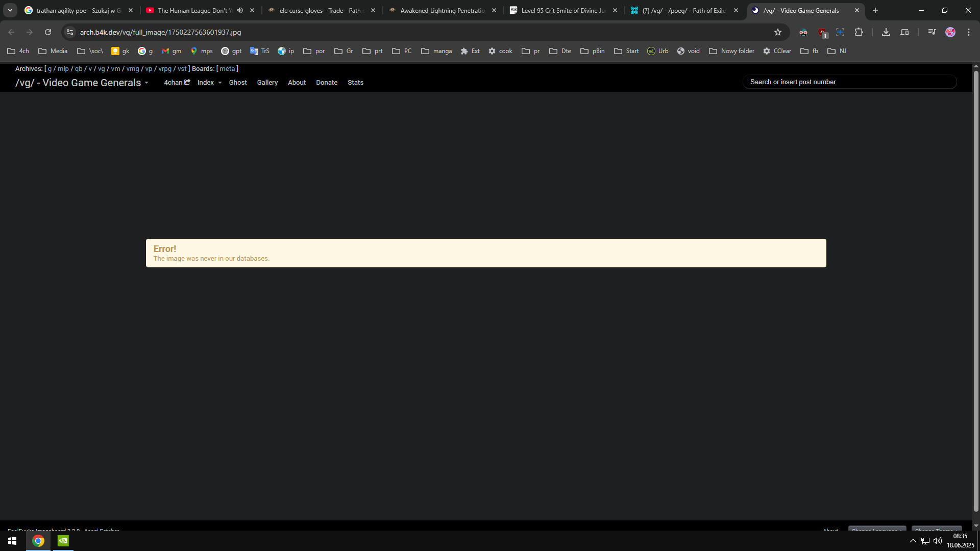980x551 pixels.
Task: Open the ip bookmark
Action: pos(286,51)
